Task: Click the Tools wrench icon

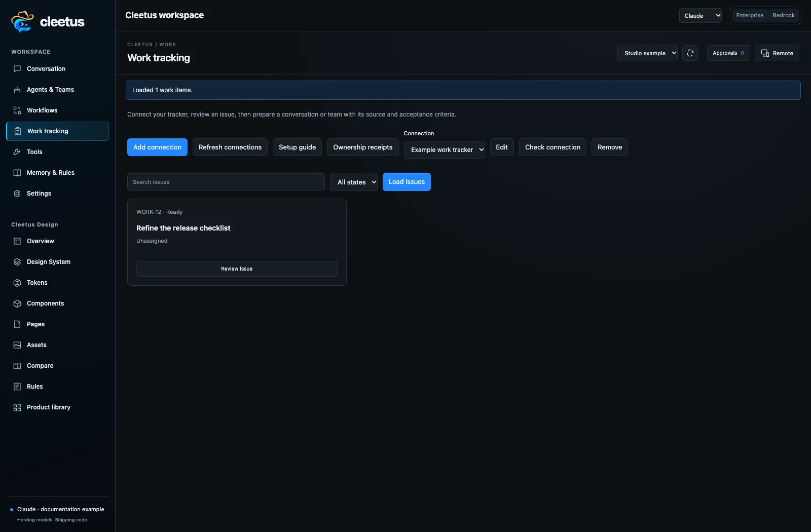Action: (x=17, y=152)
